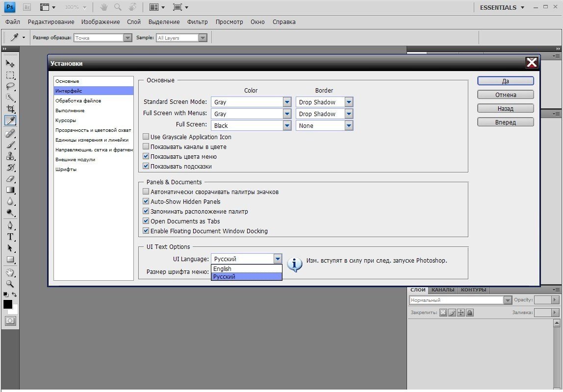Viewport: 563px width, 392px height.
Task: Select the Horizontal Type tool
Action: point(10,236)
